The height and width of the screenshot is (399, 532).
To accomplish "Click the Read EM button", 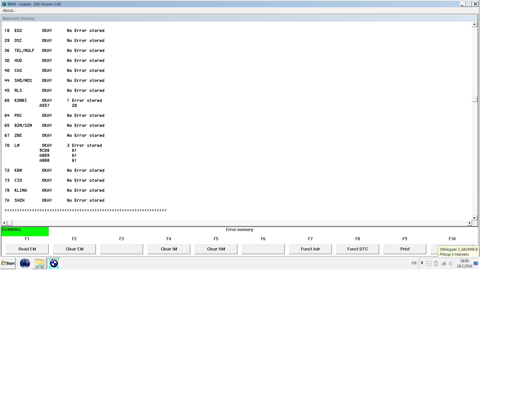I will [27, 249].
